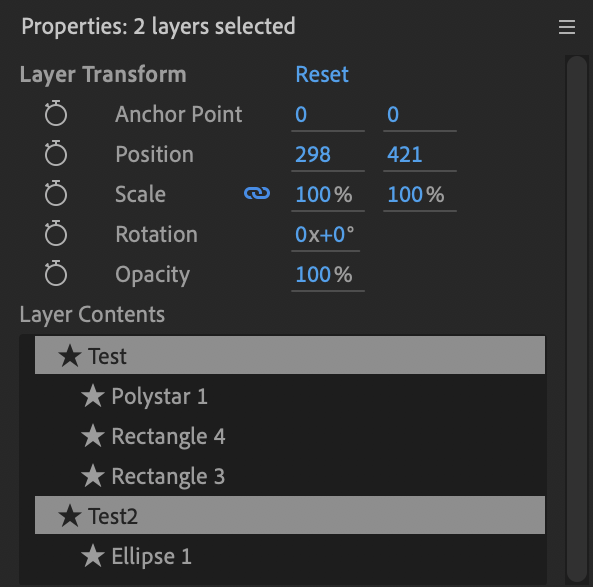Toggle the Scale constrain proportions link
Screen dimensions: 593x587
coord(257,193)
